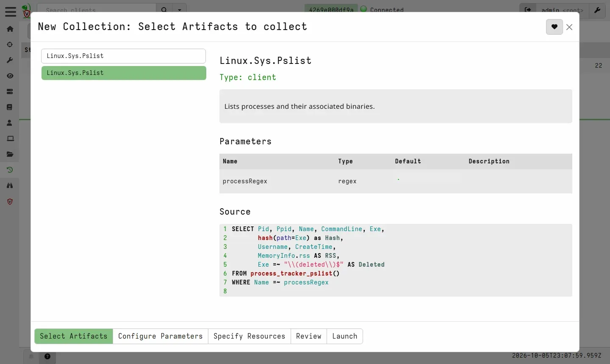Image resolution: width=610 pixels, height=364 pixels.
Task: Click the question mark help icon at bottom
Action: pos(47,356)
